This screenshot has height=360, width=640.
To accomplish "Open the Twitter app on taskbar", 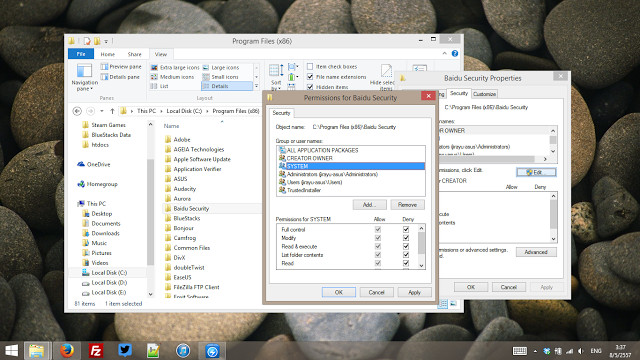I will tap(124, 351).
